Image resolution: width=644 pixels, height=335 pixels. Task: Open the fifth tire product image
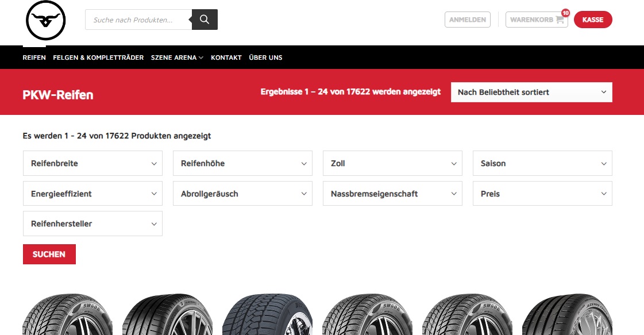(x=468, y=314)
